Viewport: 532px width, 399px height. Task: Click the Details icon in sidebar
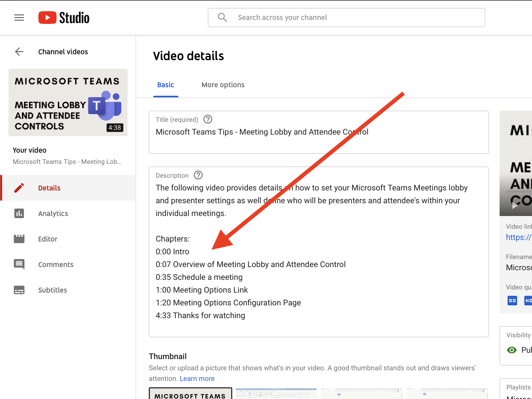click(20, 188)
